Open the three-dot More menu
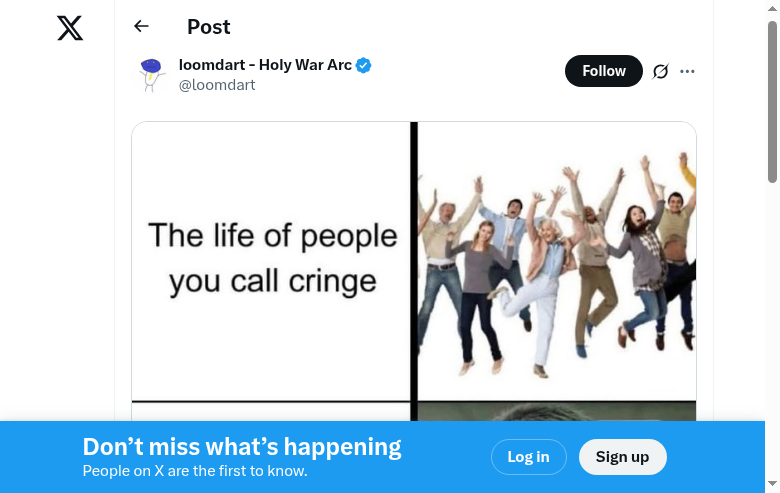The width and height of the screenshot is (780, 493). pyautogui.click(x=687, y=71)
